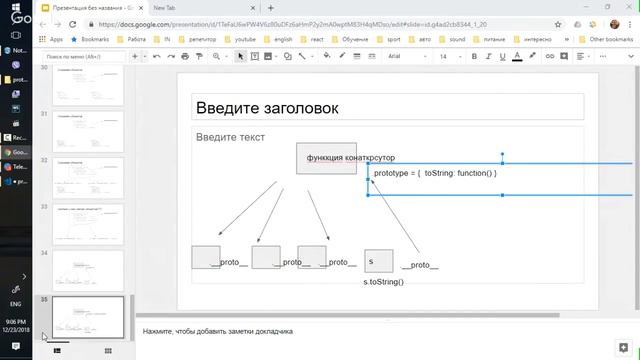Open the new slide layout dropdown arrow
Image resolution: width=640 pixels, height=360 pixels.
(144, 56)
